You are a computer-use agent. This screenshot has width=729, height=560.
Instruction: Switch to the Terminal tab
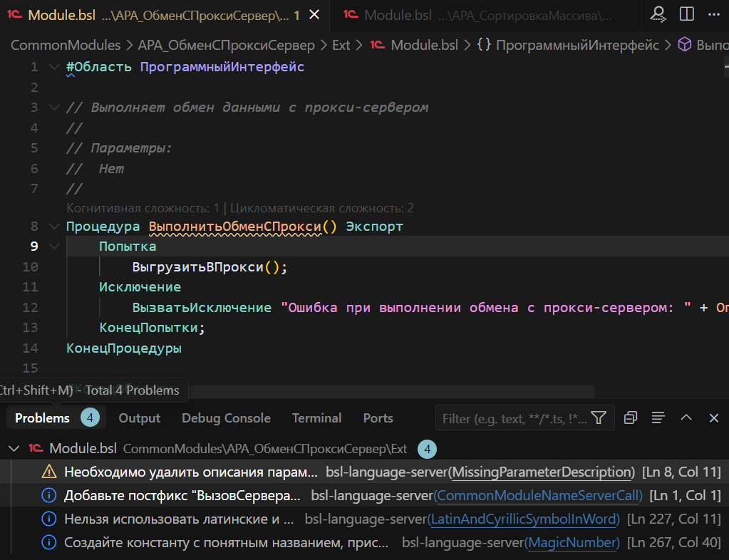[316, 418]
